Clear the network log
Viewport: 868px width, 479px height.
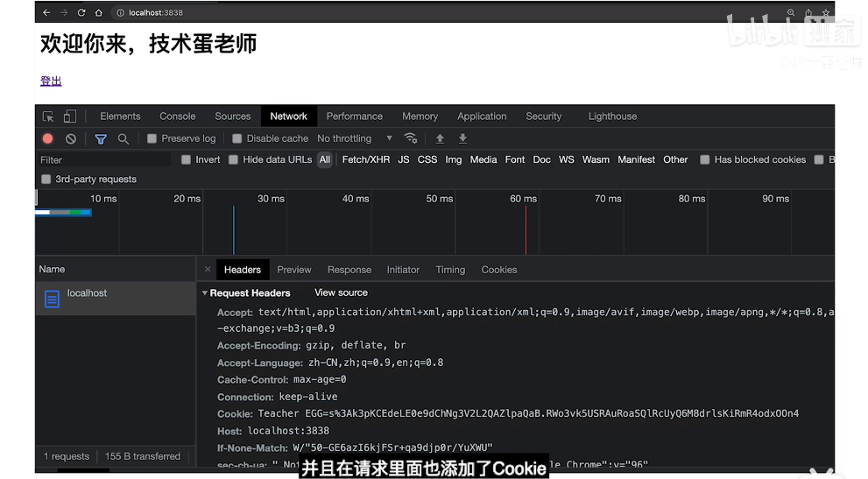pos(71,138)
